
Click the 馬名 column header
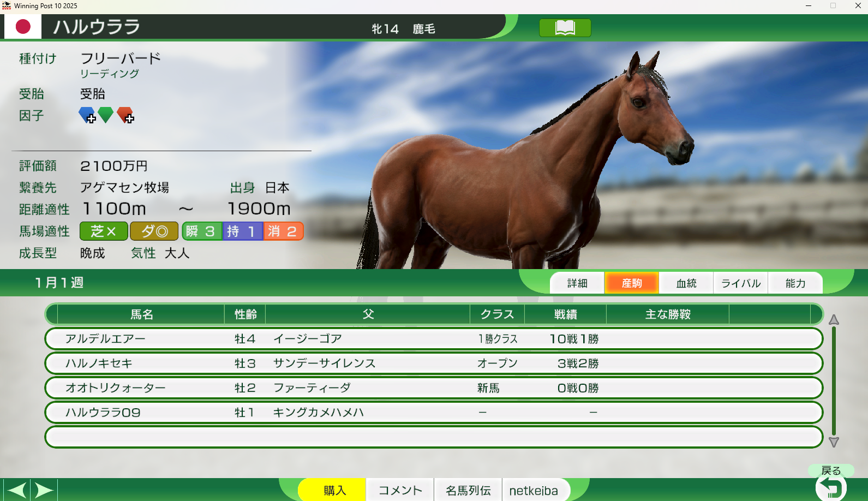[x=141, y=314]
